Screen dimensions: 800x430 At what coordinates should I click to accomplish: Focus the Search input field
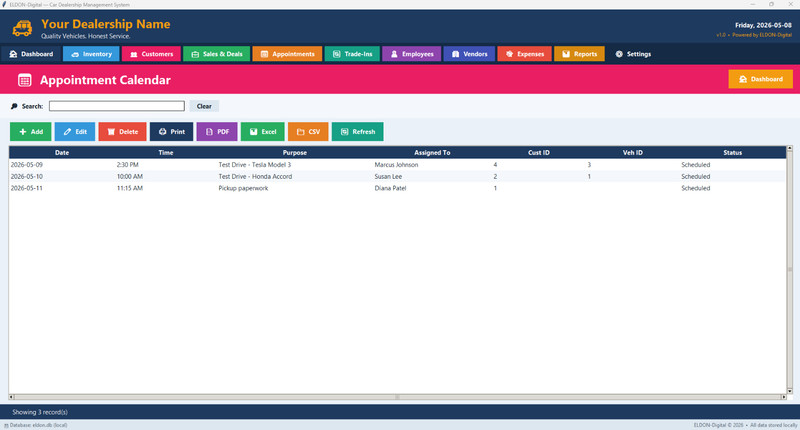(117, 106)
